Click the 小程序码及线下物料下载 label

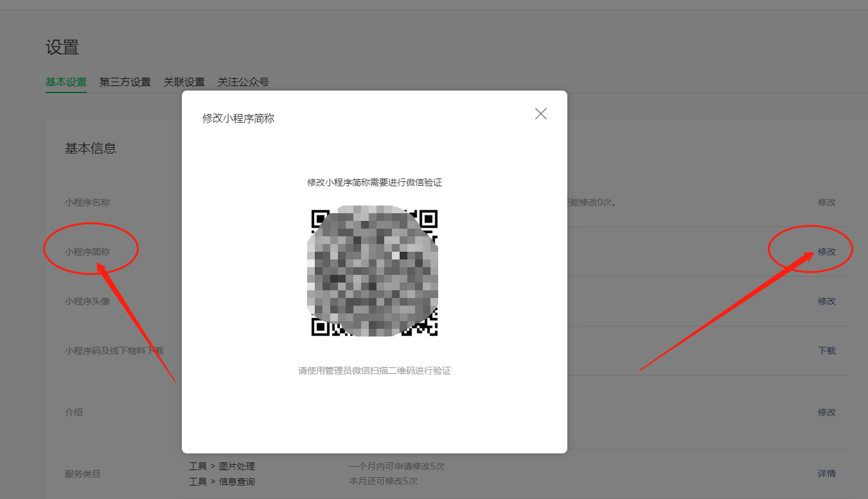[x=114, y=351]
